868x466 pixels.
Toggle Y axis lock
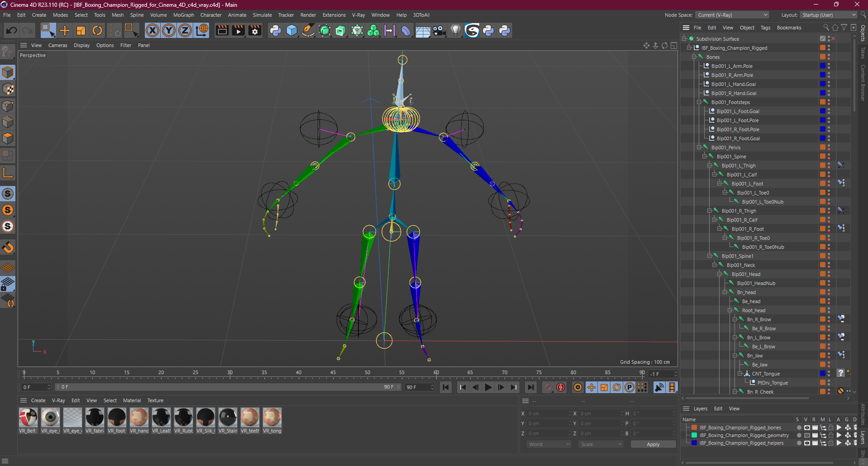tap(169, 31)
